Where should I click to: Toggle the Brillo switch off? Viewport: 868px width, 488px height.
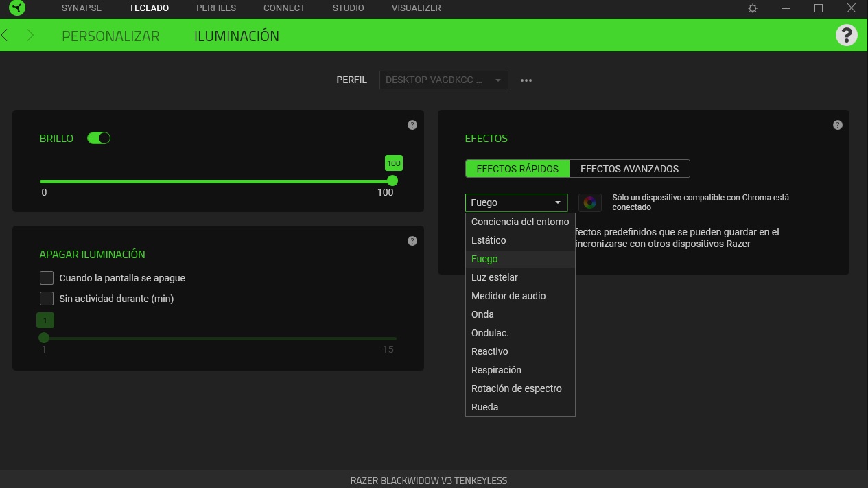(x=99, y=138)
